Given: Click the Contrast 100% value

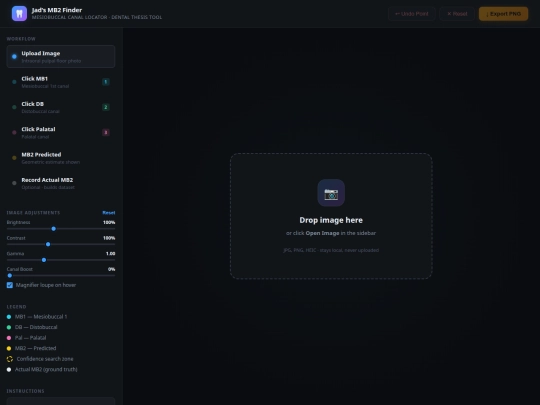Looking at the screenshot, I should pyautogui.click(x=109, y=238).
